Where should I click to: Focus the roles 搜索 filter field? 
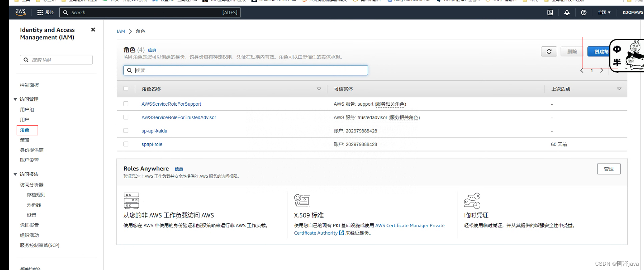[246, 70]
